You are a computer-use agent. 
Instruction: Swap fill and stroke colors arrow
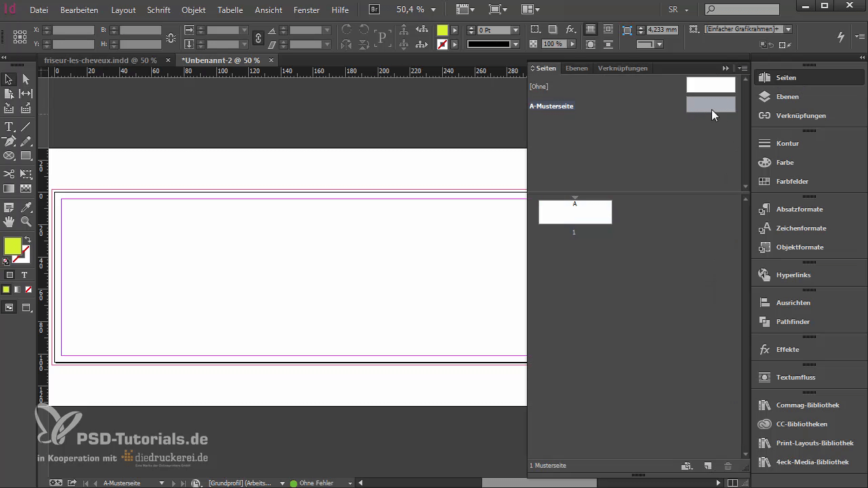28,240
